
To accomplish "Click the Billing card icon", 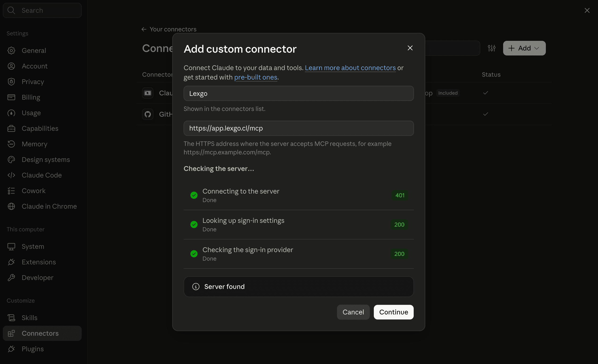I will 11,97.
